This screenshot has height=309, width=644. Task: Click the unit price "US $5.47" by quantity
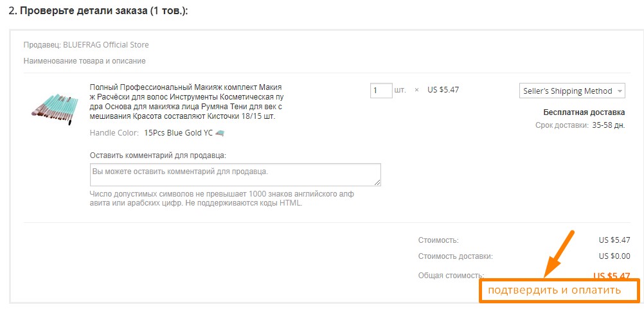[x=443, y=90]
